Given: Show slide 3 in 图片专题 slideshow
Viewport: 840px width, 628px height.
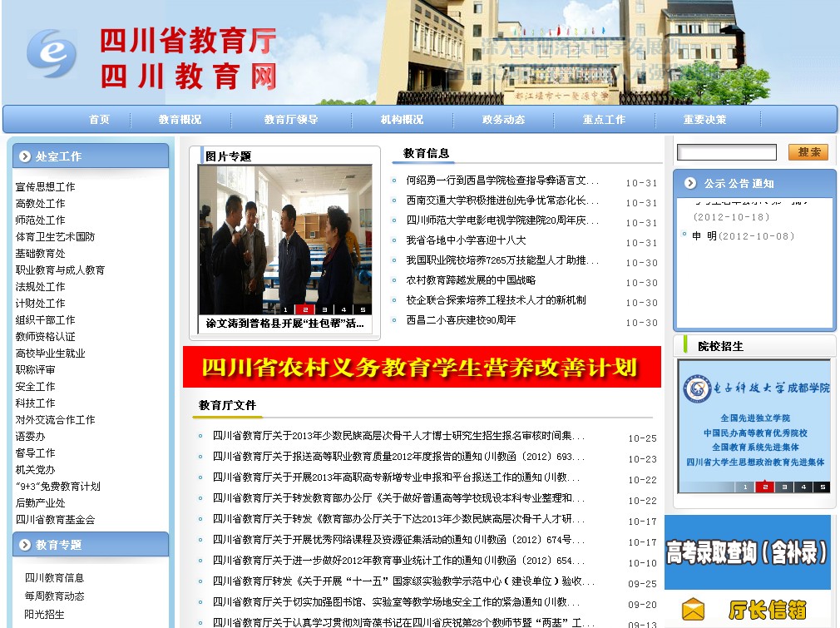Looking at the screenshot, I should [x=324, y=309].
